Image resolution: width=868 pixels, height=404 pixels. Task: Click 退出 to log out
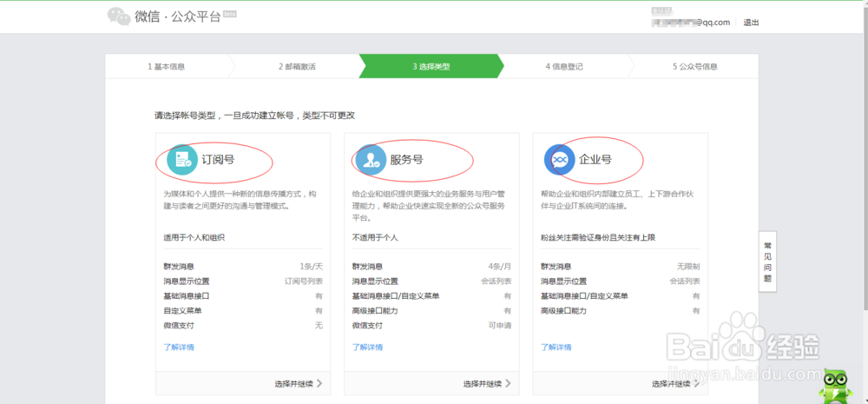point(751,23)
